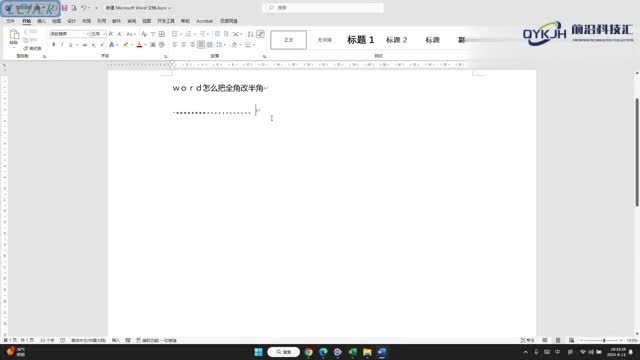This screenshot has width=640, height=360.
Task: Activate the Format Painter brush
Action: [x=32, y=49]
